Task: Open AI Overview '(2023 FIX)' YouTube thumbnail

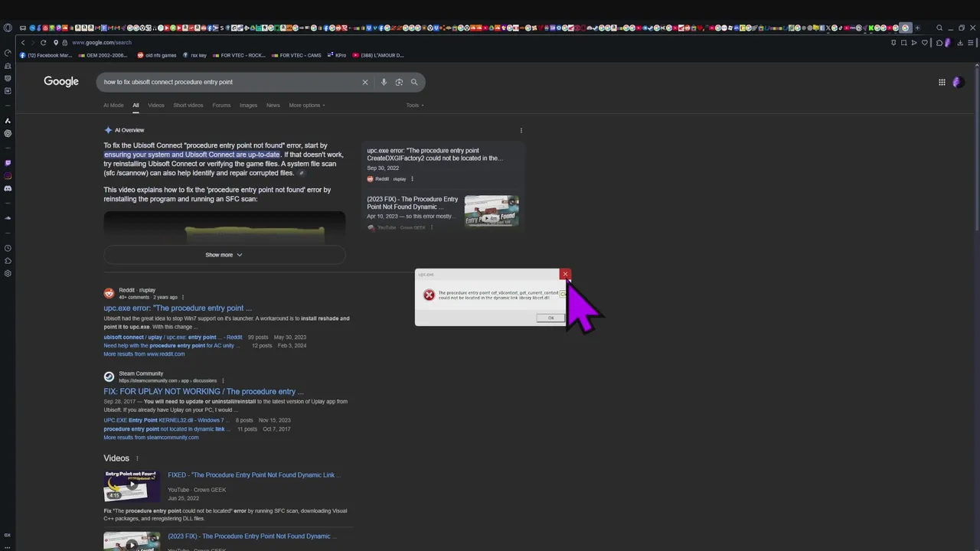Action: click(x=492, y=210)
